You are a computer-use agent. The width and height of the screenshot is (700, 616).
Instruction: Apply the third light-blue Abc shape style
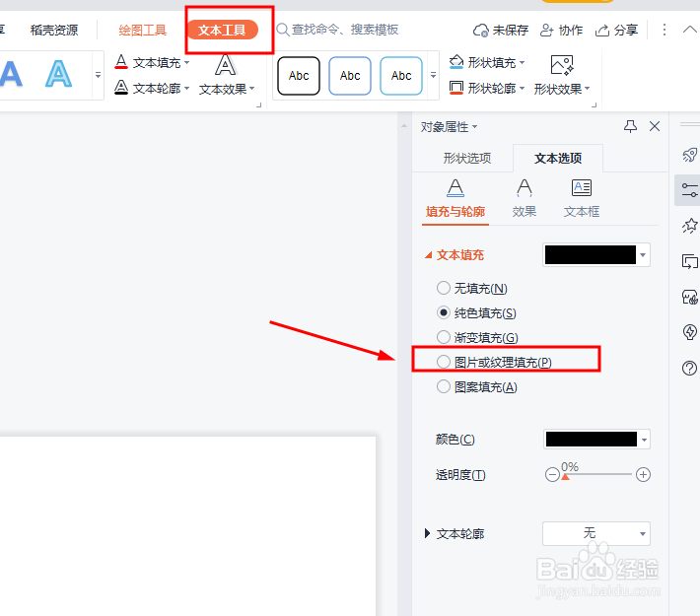coord(401,76)
